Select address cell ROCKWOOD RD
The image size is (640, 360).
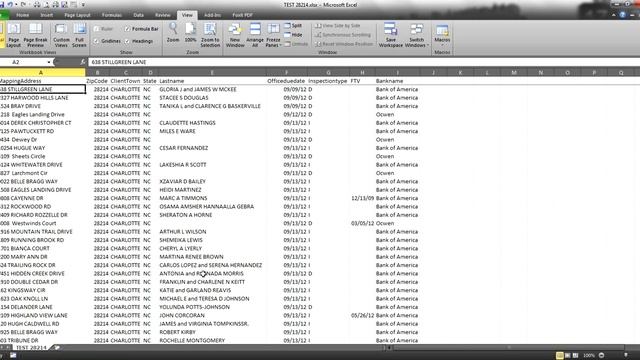42,207
